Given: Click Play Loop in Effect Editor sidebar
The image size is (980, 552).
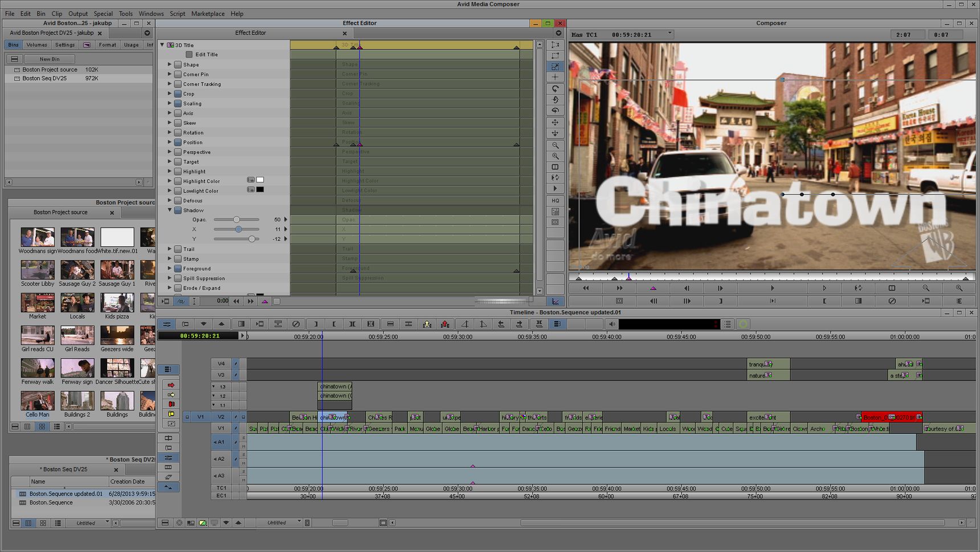Looking at the screenshot, I should click(555, 177).
